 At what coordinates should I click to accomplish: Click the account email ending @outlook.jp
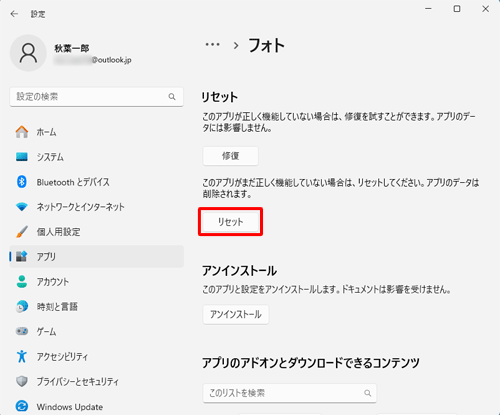(x=93, y=60)
